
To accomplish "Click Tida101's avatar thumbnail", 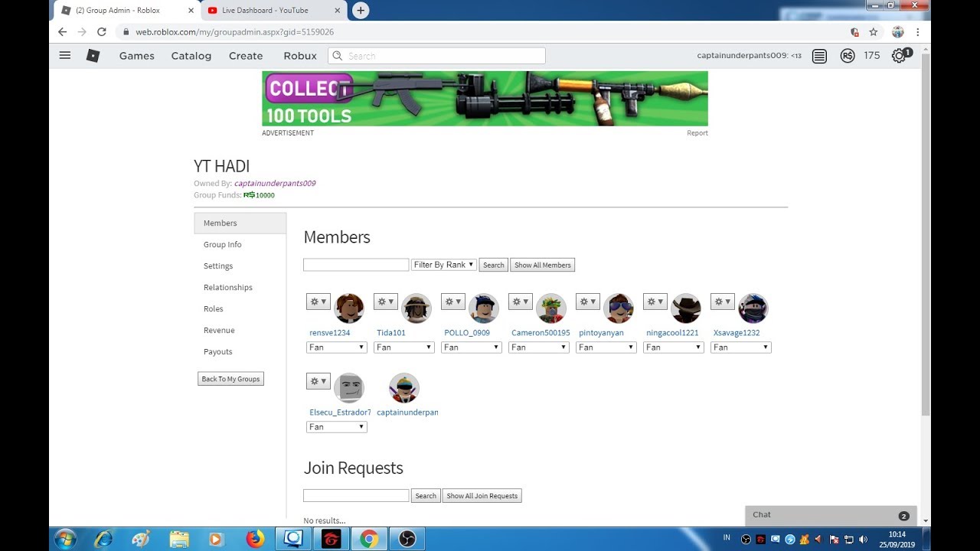I will (x=416, y=308).
